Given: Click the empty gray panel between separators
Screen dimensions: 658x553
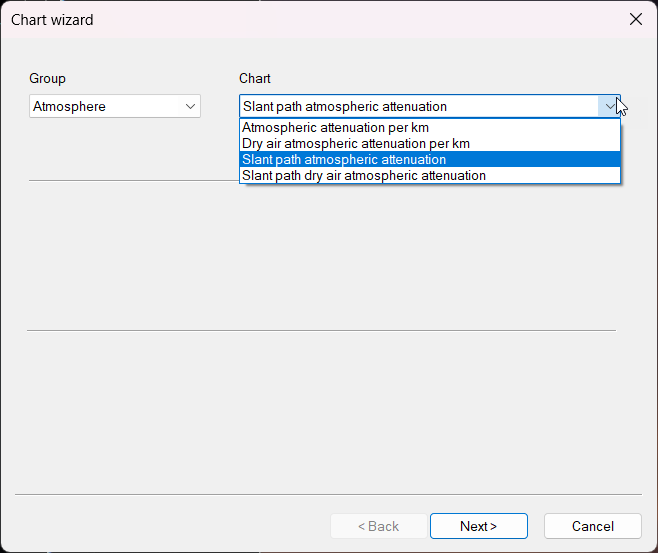Looking at the screenshot, I should click(320, 255).
